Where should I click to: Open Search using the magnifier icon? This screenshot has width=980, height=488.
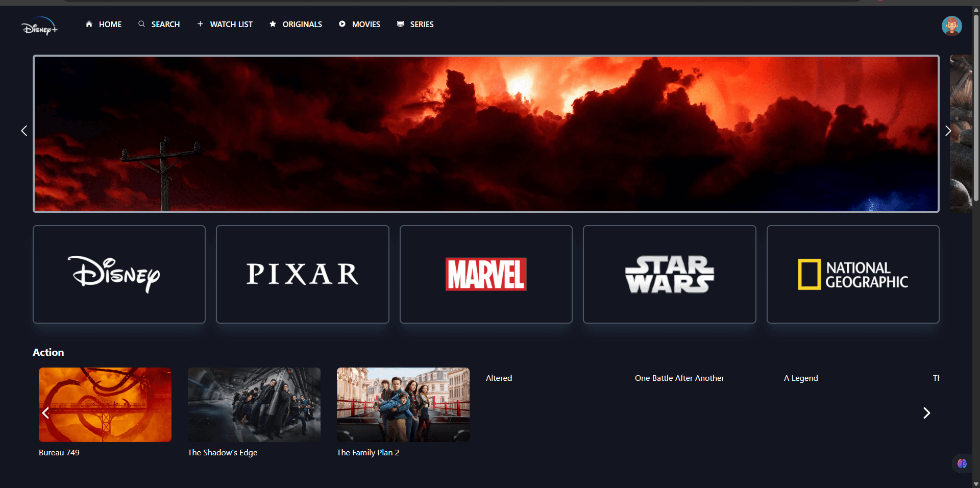point(142,24)
